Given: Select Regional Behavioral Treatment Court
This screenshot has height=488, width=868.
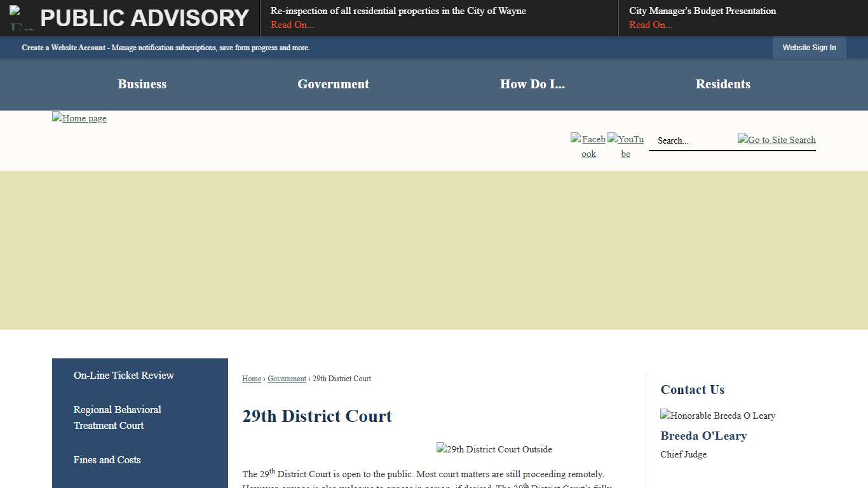Looking at the screenshot, I should (x=117, y=417).
